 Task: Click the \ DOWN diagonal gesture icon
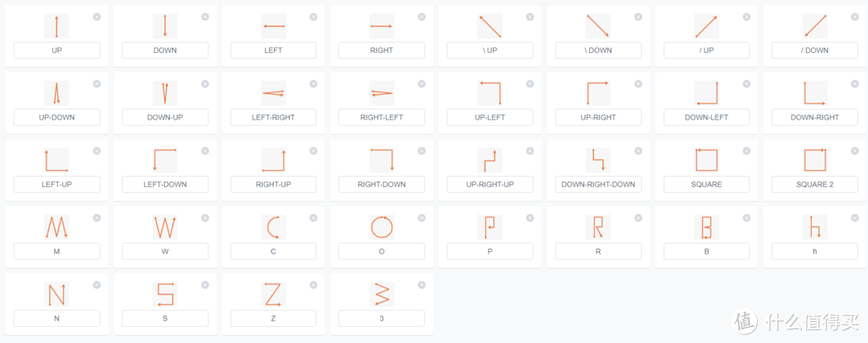coord(599,26)
